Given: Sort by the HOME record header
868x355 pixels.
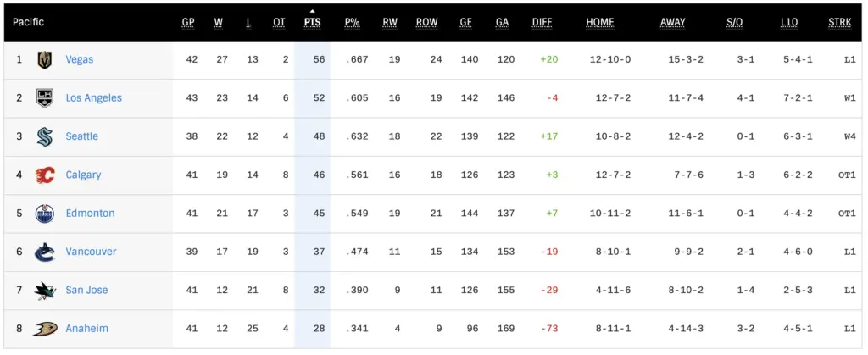Looking at the screenshot, I should (600, 22).
